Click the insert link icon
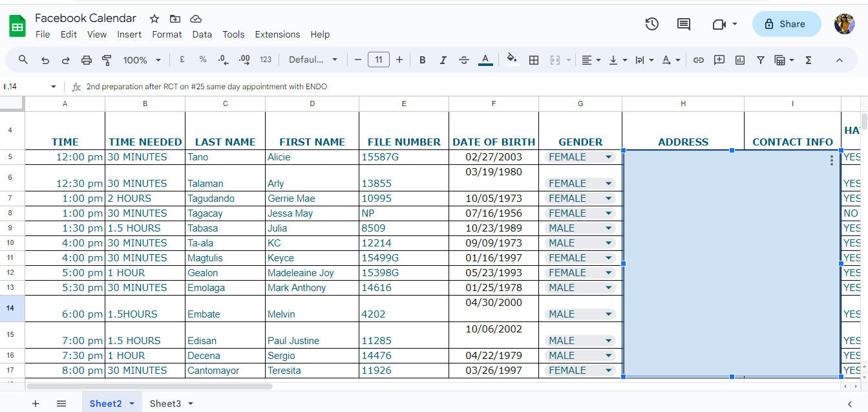Viewport: 868px width, 412px height. pos(698,60)
